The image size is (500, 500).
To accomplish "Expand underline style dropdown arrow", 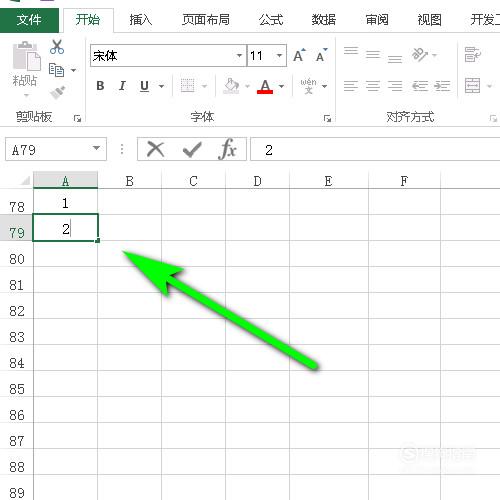I will tap(161, 86).
